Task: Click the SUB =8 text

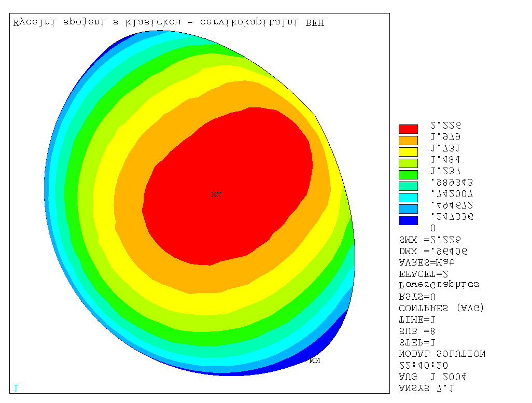Action: pyautogui.click(x=417, y=331)
